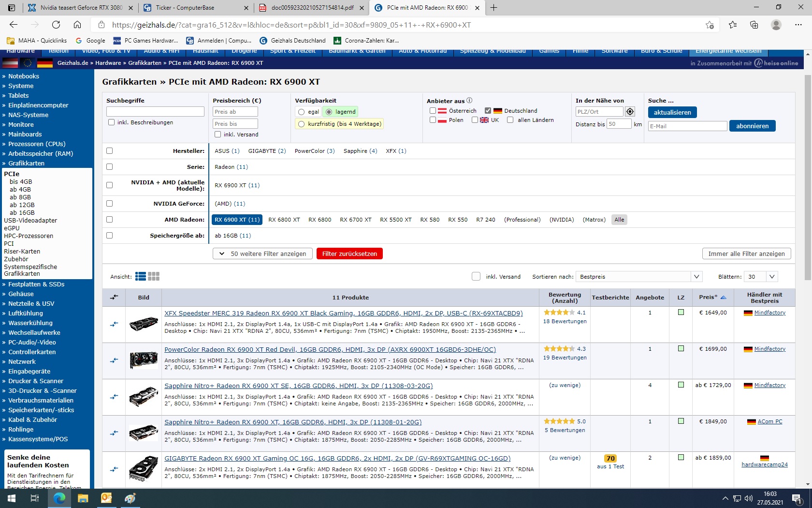Tick the Österreich vendor checkbox
The image size is (812, 508).
click(x=433, y=111)
